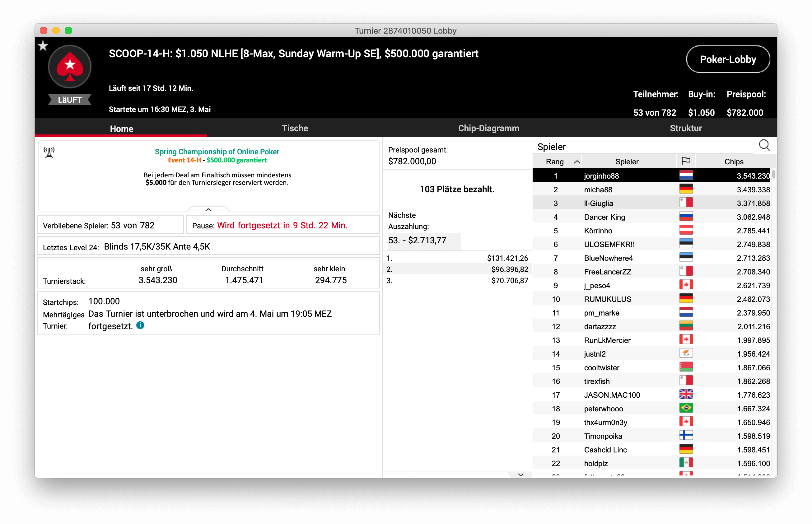Sort by the Chips column header
Image resolution: width=812 pixels, height=524 pixels.
pyautogui.click(x=733, y=161)
